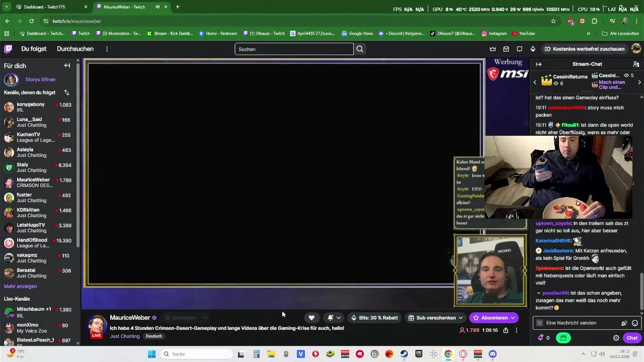This screenshot has height=362, width=644.
Task: Open the Bits diamond icon in top bar
Action: (x=533, y=49)
